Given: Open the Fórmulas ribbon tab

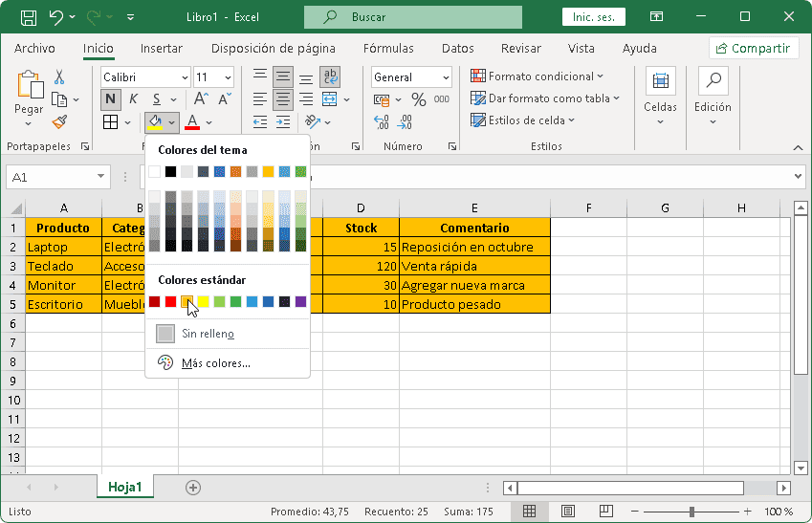Looking at the screenshot, I should pyautogui.click(x=388, y=49).
